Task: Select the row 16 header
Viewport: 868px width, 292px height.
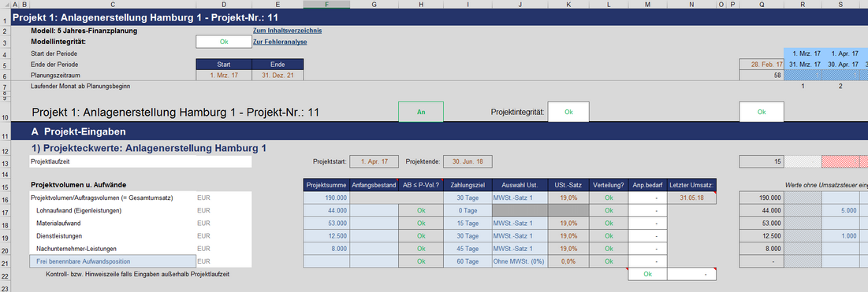Action: coord(5,198)
